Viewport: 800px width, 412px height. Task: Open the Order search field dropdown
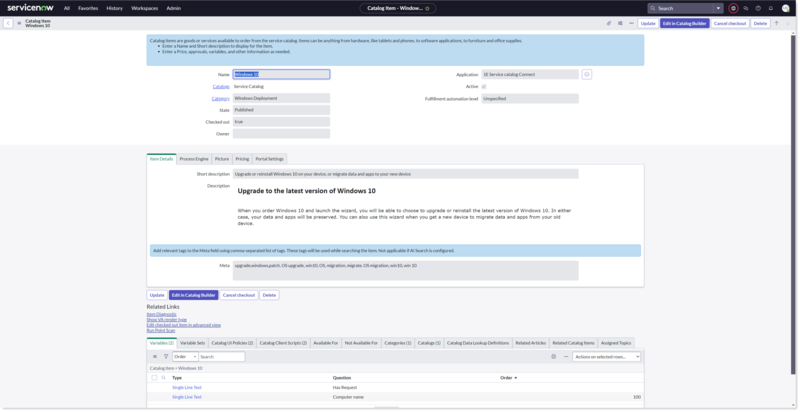(185, 356)
